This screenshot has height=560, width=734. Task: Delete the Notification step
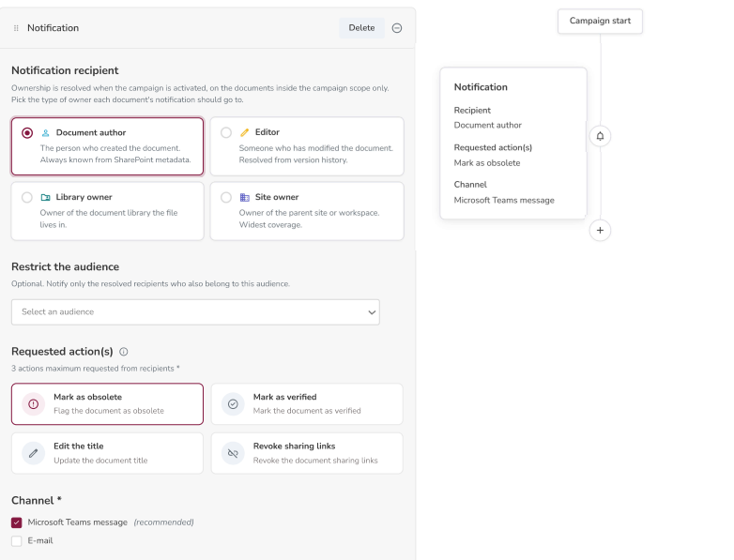(361, 28)
